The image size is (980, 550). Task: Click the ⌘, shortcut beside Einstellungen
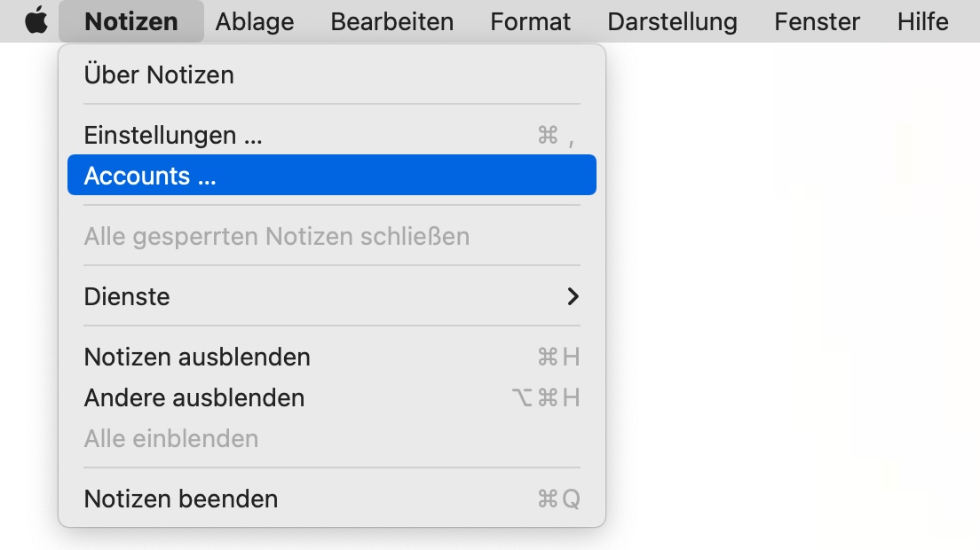(x=556, y=135)
